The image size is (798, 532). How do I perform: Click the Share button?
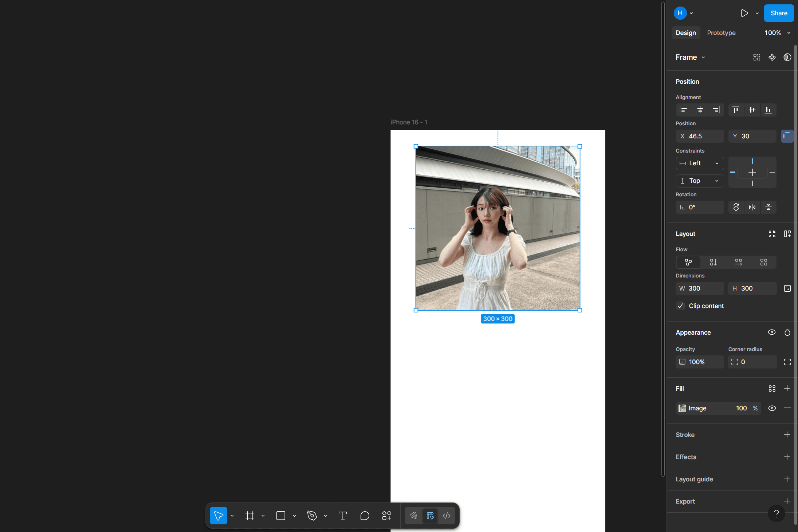(779, 13)
